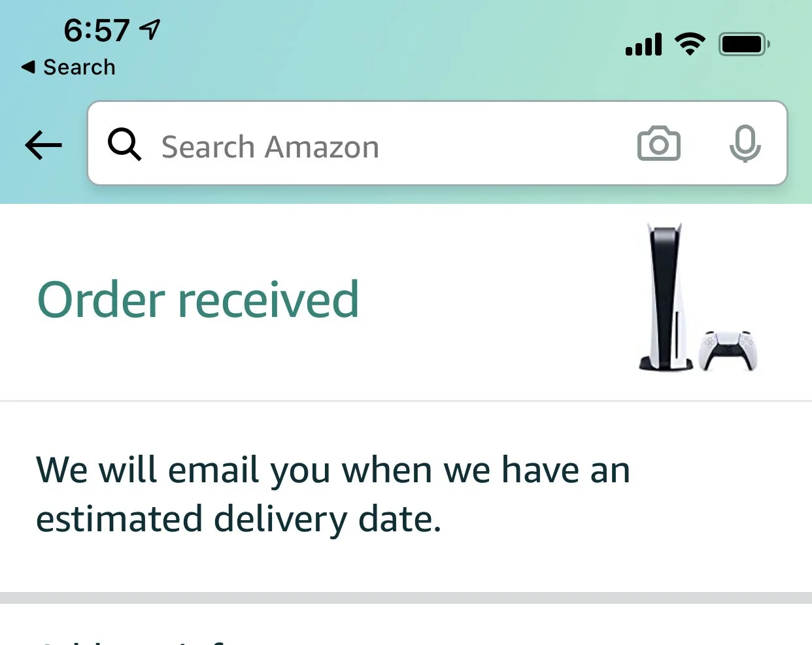
Task: Tap the Order received status heading
Action: pyautogui.click(x=198, y=299)
